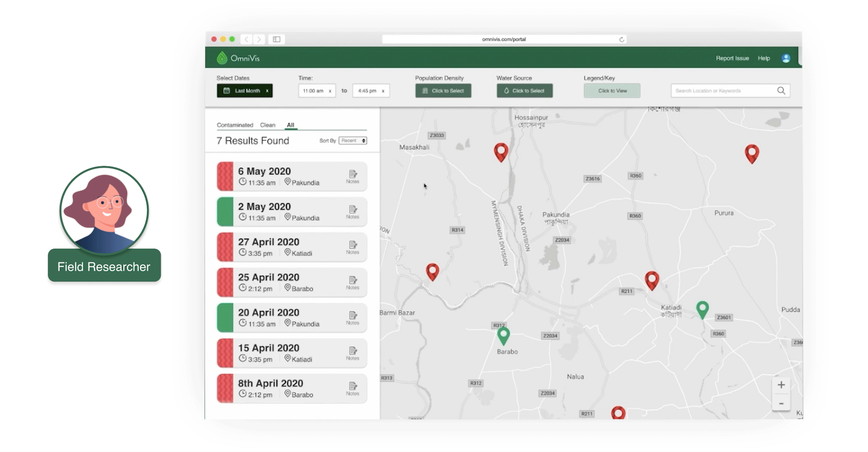Open the 15 April 2020 Katiadi result card
The width and height of the screenshot is (868, 452).
292,353
